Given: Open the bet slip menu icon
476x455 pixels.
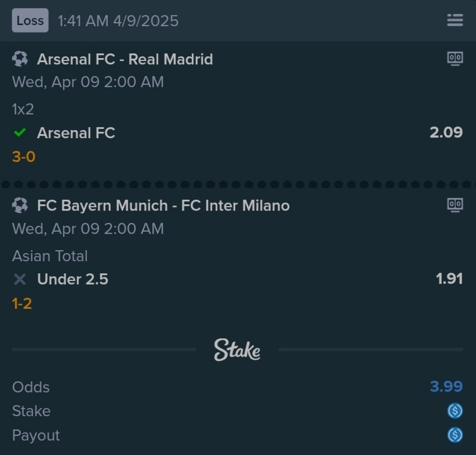Looking at the screenshot, I should pyautogui.click(x=455, y=20).
